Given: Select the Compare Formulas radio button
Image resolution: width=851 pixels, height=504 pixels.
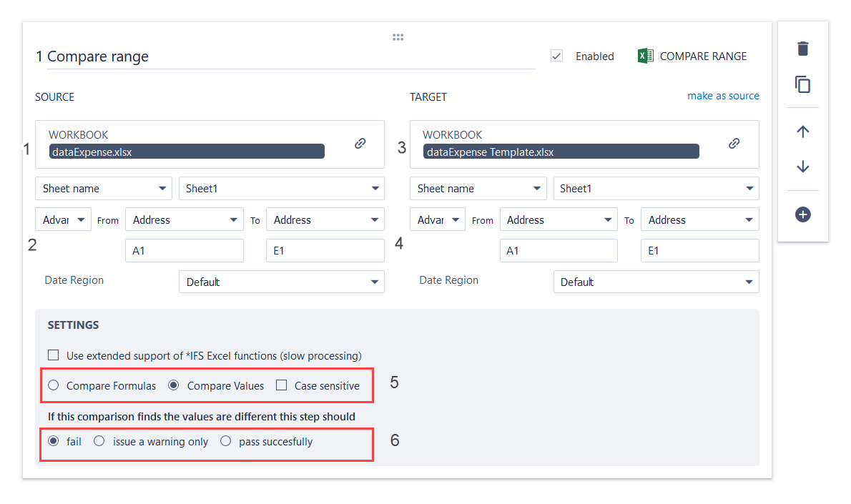Looking at the screenshot, I should click(x=54, y=385).
